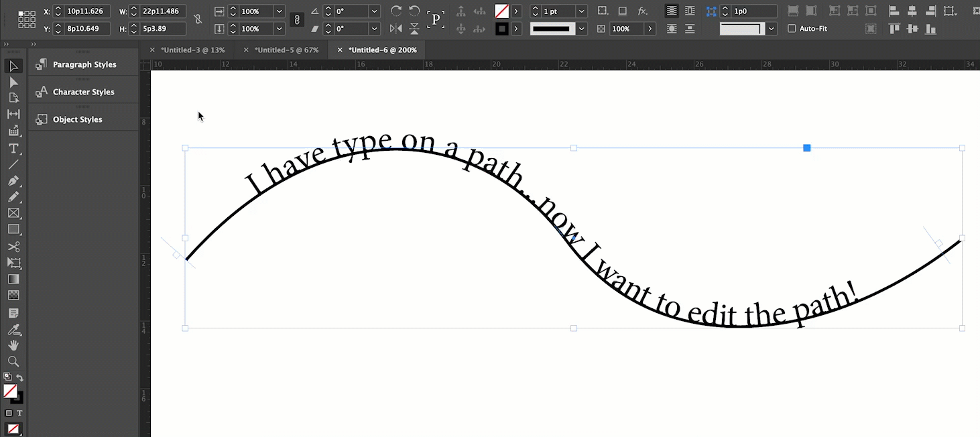
Task: Toggle the No Text Wrap button
Action: click(x=672, y=11)
